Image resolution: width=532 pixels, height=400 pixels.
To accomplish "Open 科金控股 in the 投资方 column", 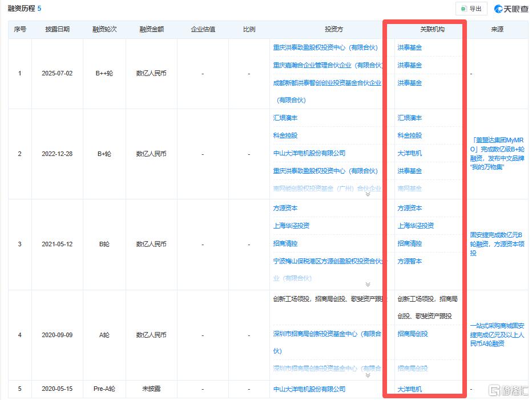I will click(x=285, y=135).
